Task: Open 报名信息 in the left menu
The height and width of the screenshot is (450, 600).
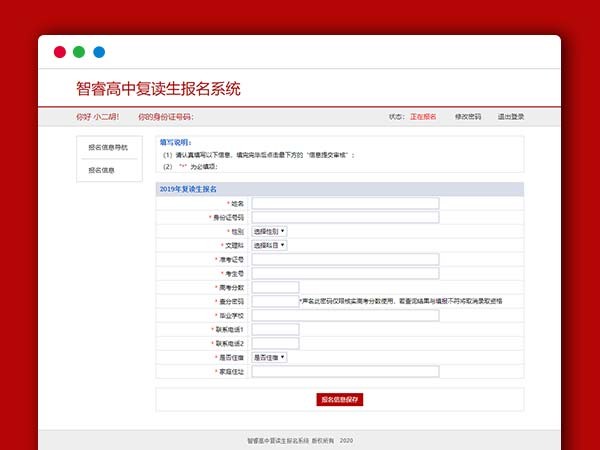Action: coord(102,170)
